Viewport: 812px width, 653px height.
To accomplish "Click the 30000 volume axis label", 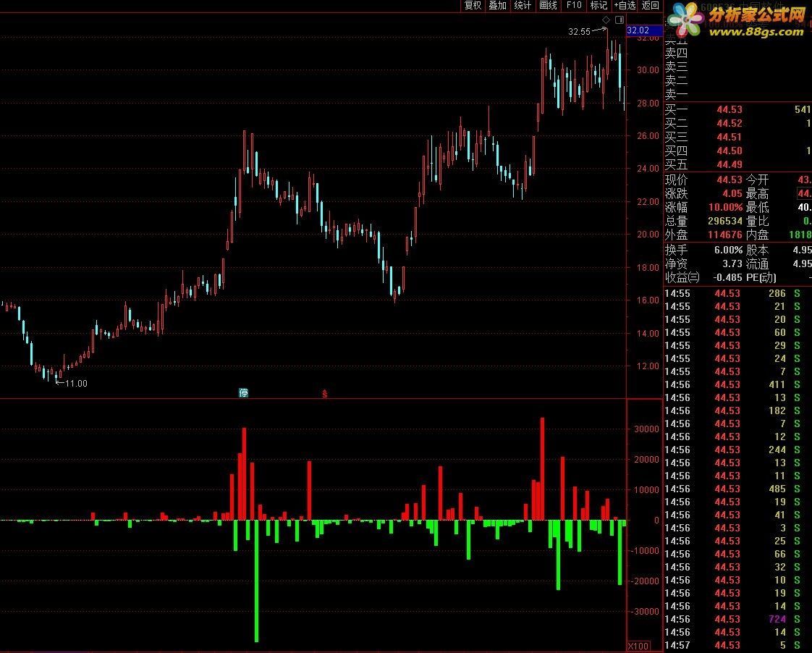I will pyautogui.click(x=646, y=429).
